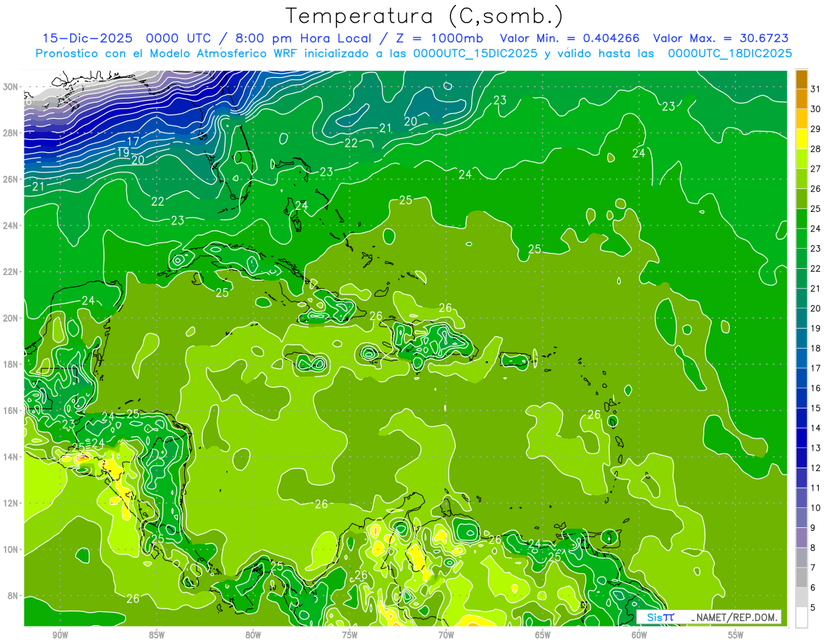Click the gray swatch between 6 and 7
Viewport: 834px width, 644px height.
coord(801,577)
